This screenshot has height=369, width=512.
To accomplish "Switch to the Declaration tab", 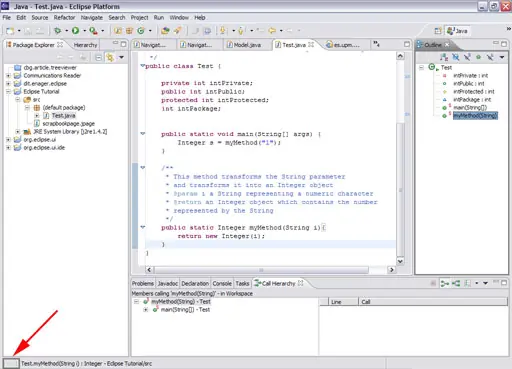I will coord(195,284).
